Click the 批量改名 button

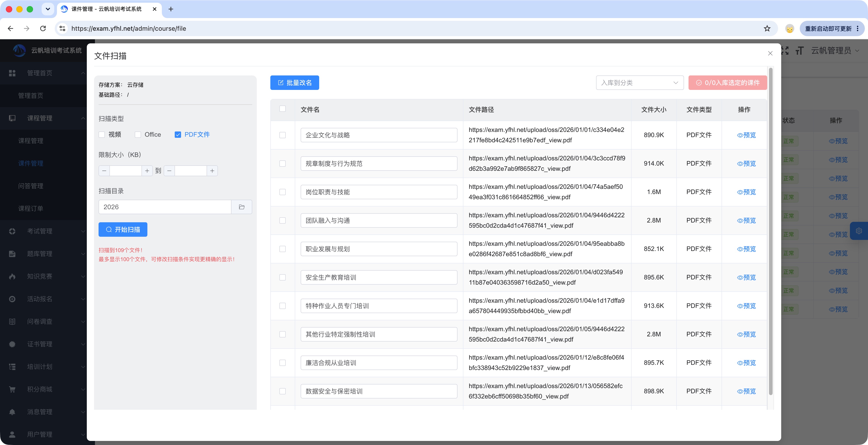[295, 83]
